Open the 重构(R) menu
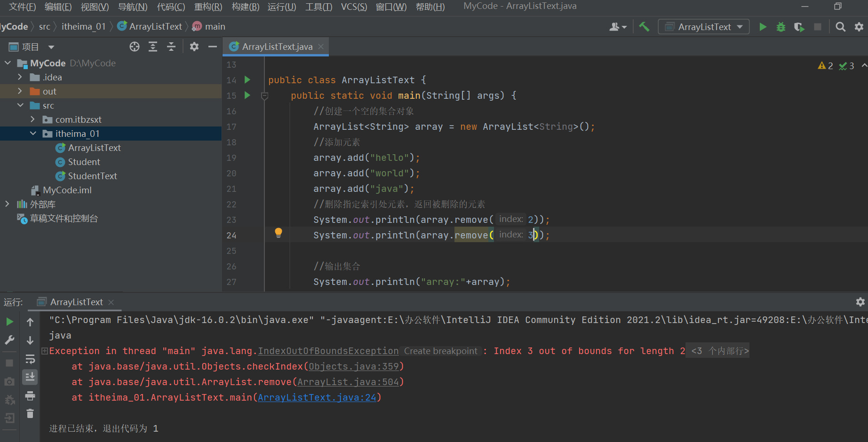 (208, 7)
